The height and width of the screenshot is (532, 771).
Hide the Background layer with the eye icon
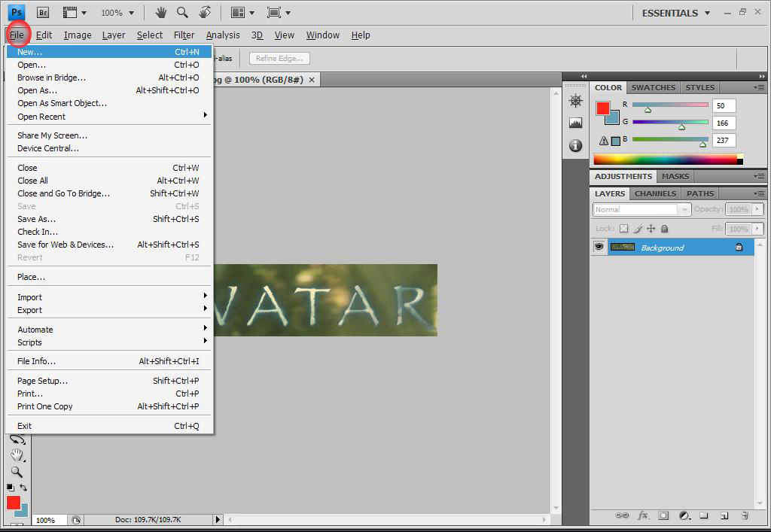599,247
